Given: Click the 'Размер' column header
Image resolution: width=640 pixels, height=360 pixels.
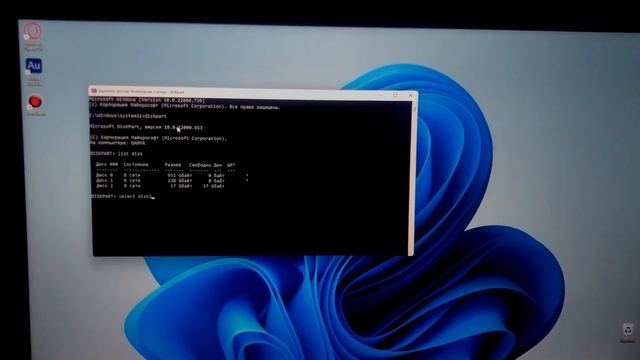Looking at the screenshot, I should [173, 165].
